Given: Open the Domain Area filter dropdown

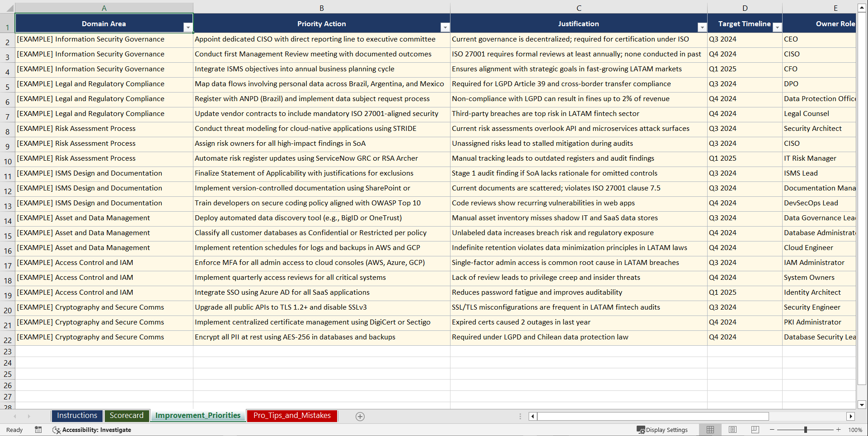Looking at the screenshot, I should (188, 27).
